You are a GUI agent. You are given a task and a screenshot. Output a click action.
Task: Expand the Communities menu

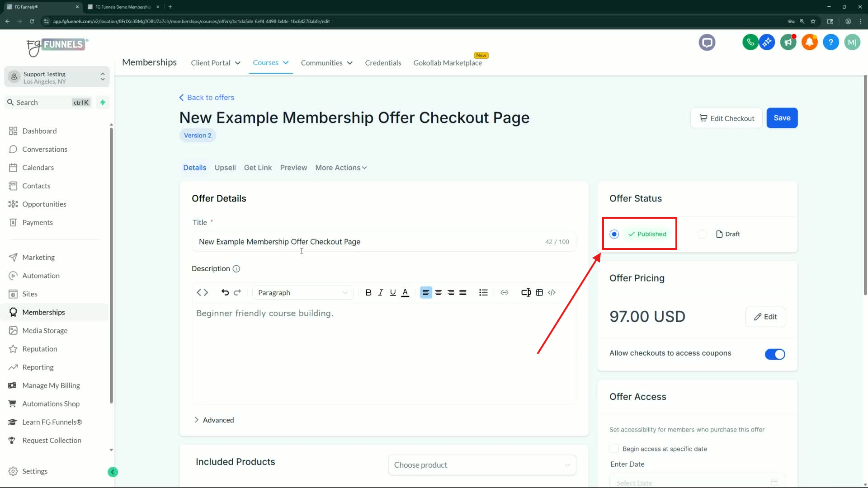pos(326,63)
